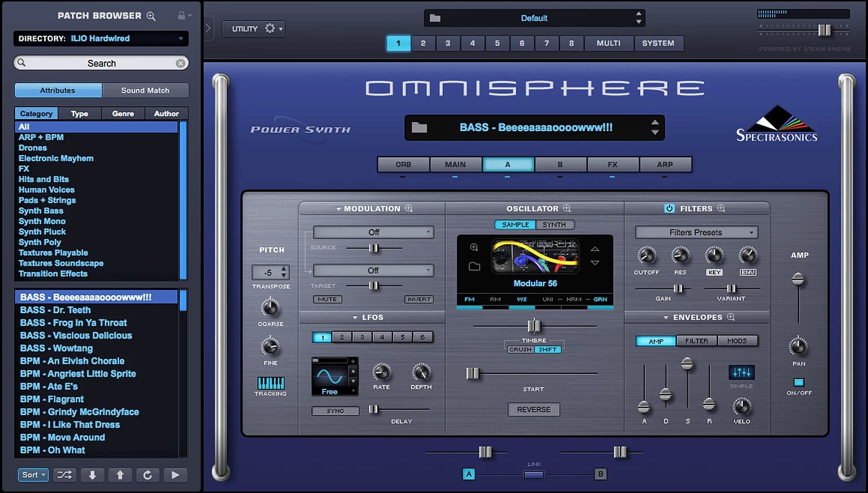The height and width of the screenshot is (493, 868).
Task: Toggle the amp On/Off switch
Action: click(799, 382)
